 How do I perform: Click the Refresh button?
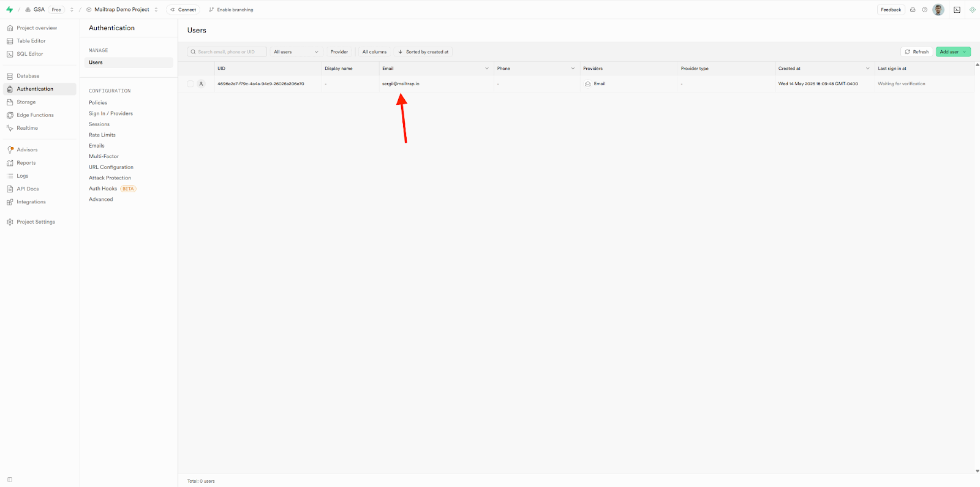pyautogui.click(x=916, y=52)
